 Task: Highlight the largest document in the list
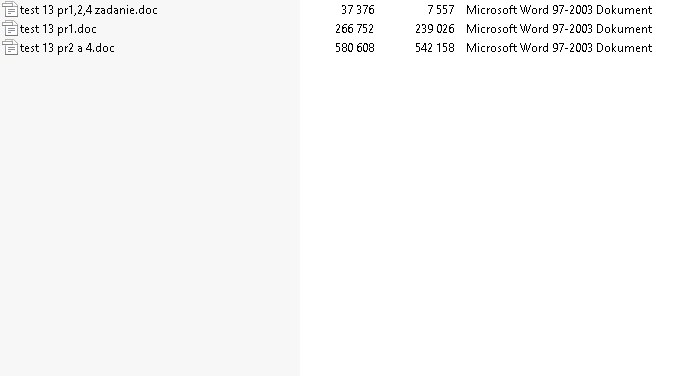67,48
